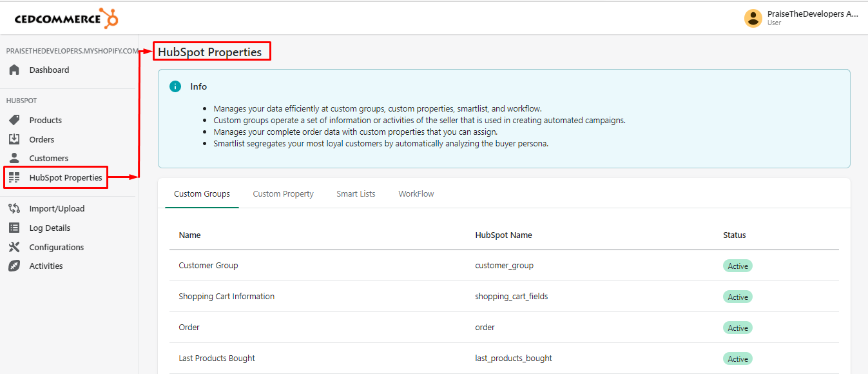868x374 pixels.
Task: Select the Shopping Cart Information row name
Action: coord(226,297)
